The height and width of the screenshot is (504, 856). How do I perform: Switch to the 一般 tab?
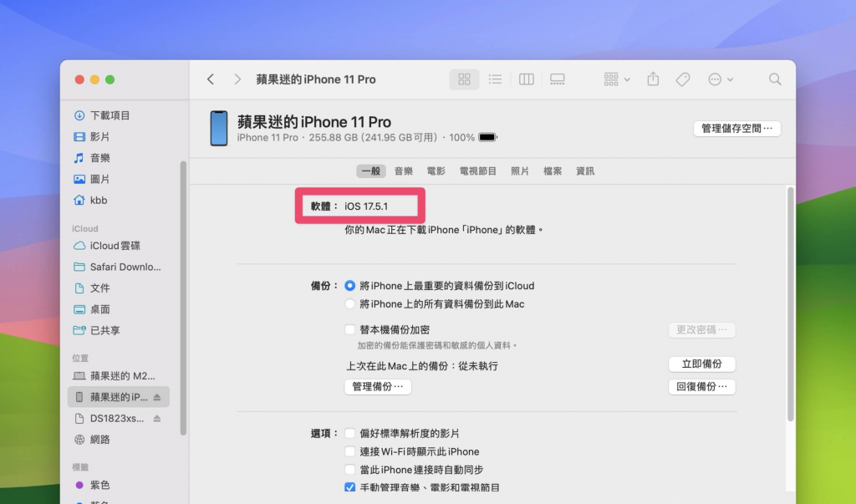pyautogui.click(x=371, y=171)
